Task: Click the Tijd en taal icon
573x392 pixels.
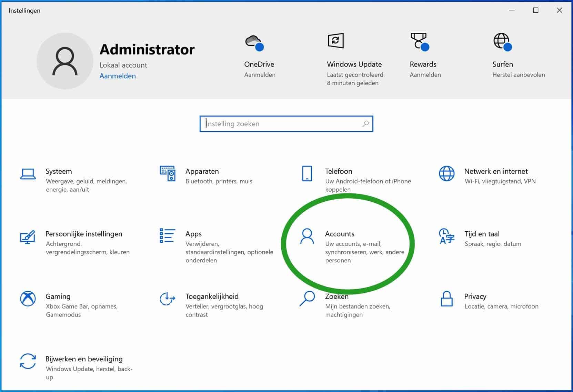Action: [x=446, y=236]
